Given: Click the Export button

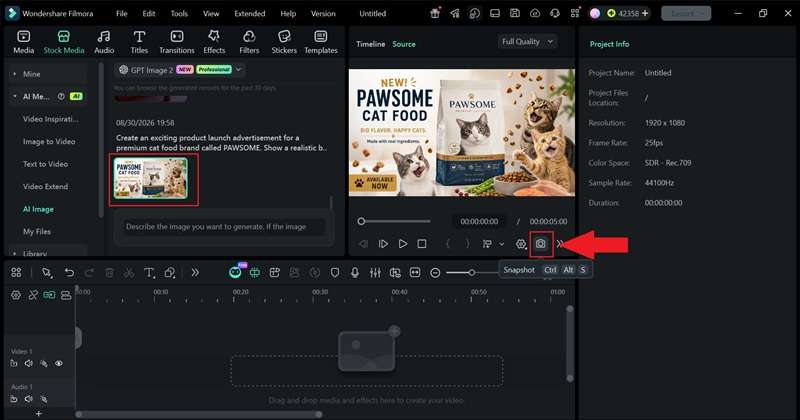Looking at the screenshot, I should pyautogui.click(x=686, y=14).
